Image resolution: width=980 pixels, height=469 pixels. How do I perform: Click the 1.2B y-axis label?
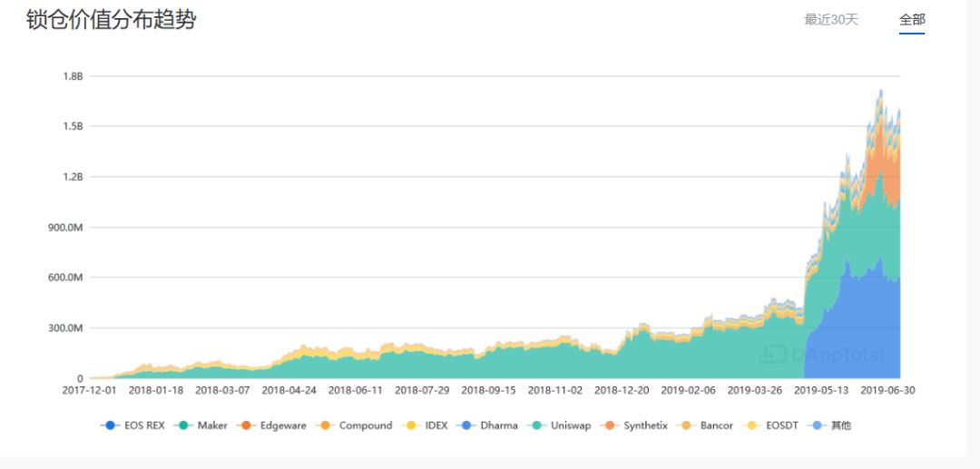[x=73, y=177]
